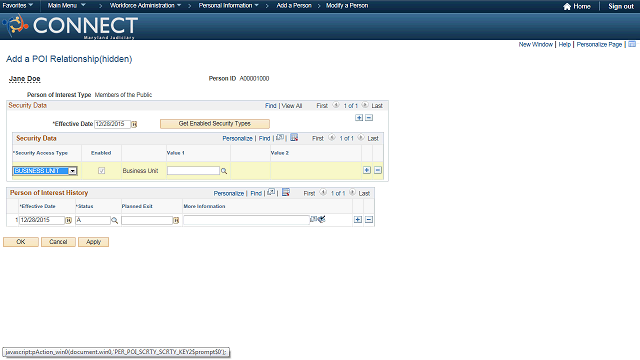Delete the Business Unit security row

point(378,170)
